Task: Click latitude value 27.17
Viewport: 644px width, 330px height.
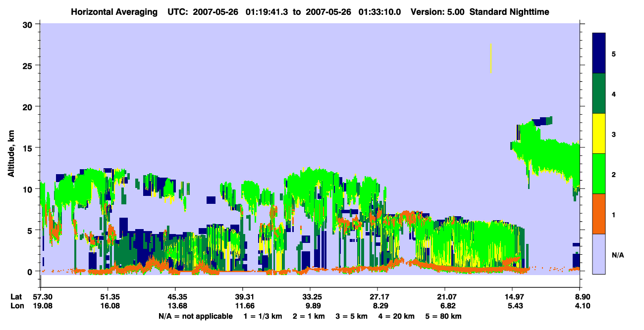Action: (377, 297)
